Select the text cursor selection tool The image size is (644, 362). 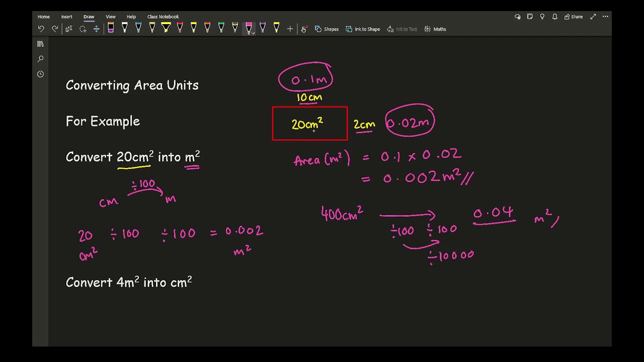pyautogui.click(x=69, y=29)
